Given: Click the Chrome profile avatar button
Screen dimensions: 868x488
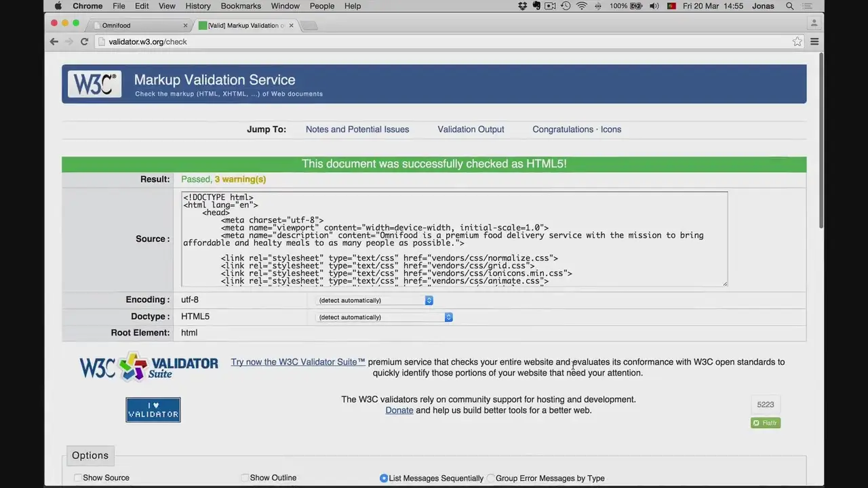Looking at the screenshot, I should click(814, 22).
